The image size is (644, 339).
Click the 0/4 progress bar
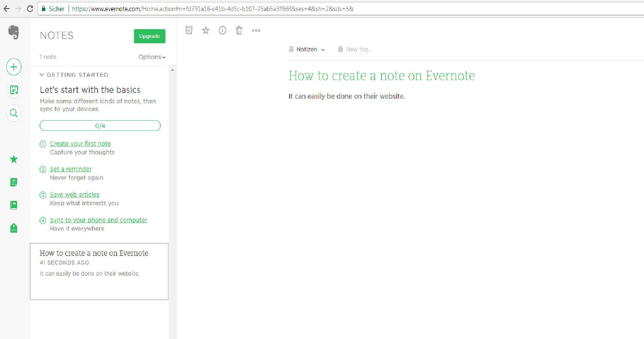point(100,125)
